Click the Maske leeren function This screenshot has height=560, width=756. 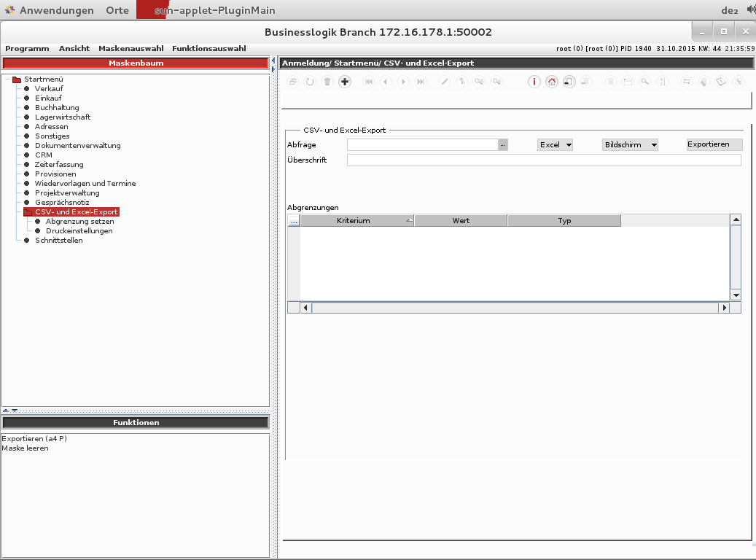25,448
